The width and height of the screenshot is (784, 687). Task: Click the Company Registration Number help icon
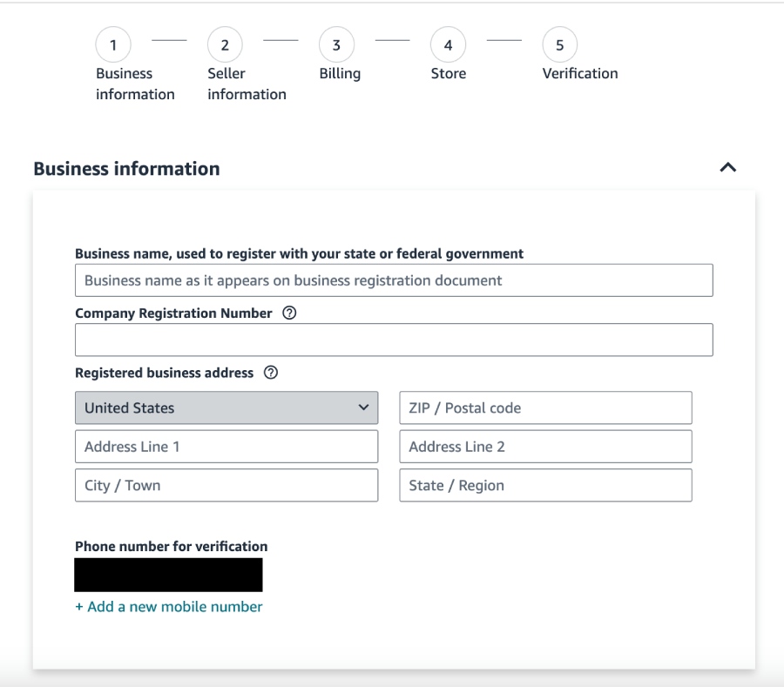pos(289,313)
